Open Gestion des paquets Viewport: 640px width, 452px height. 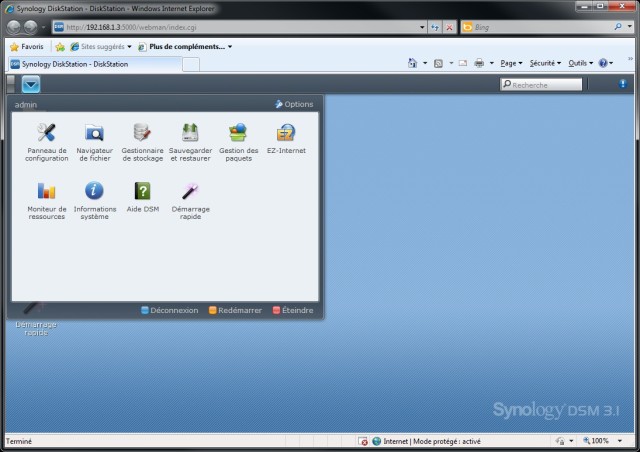pyautogui.click(x=238, y=133)
